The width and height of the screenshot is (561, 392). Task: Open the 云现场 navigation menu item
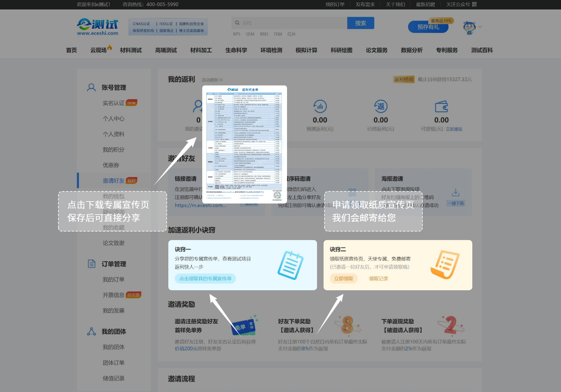tap(99, 50)
